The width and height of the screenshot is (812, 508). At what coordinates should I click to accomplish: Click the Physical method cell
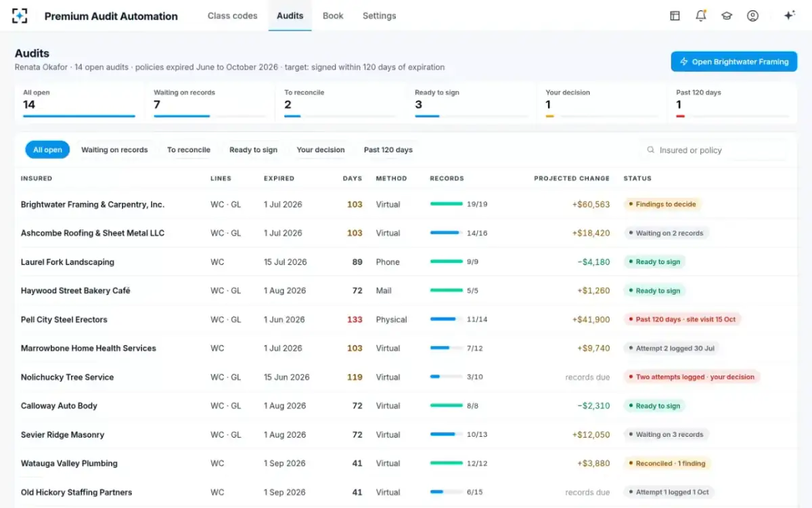coord(391,319)
